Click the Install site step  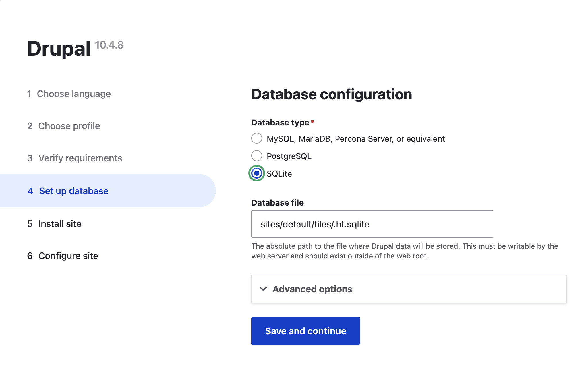(54, 224)
